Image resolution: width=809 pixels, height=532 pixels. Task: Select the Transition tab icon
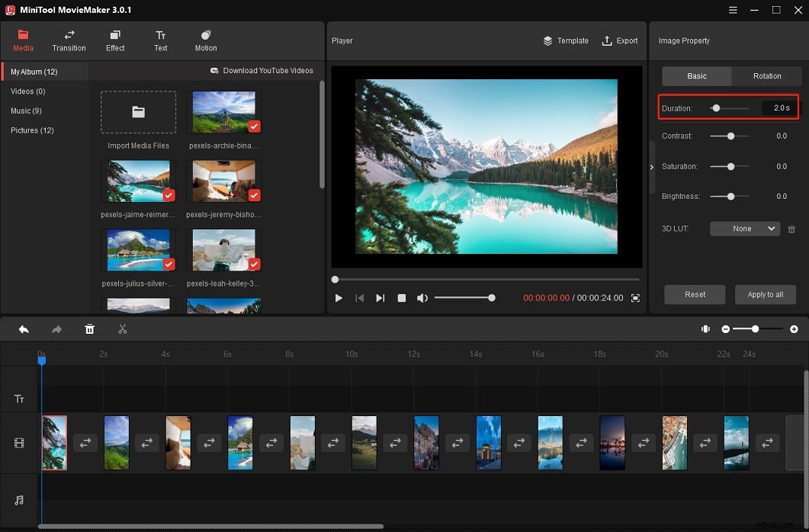click(69, 36)
